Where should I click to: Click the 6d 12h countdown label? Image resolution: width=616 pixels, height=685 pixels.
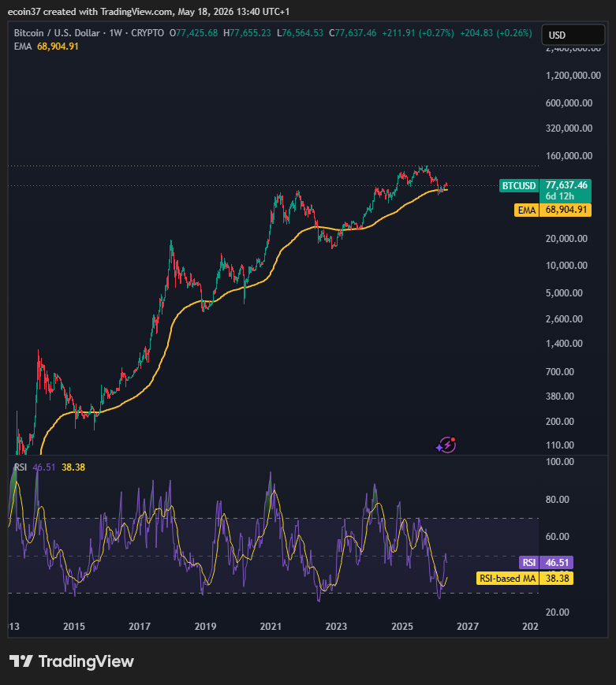tap(559, 196)
